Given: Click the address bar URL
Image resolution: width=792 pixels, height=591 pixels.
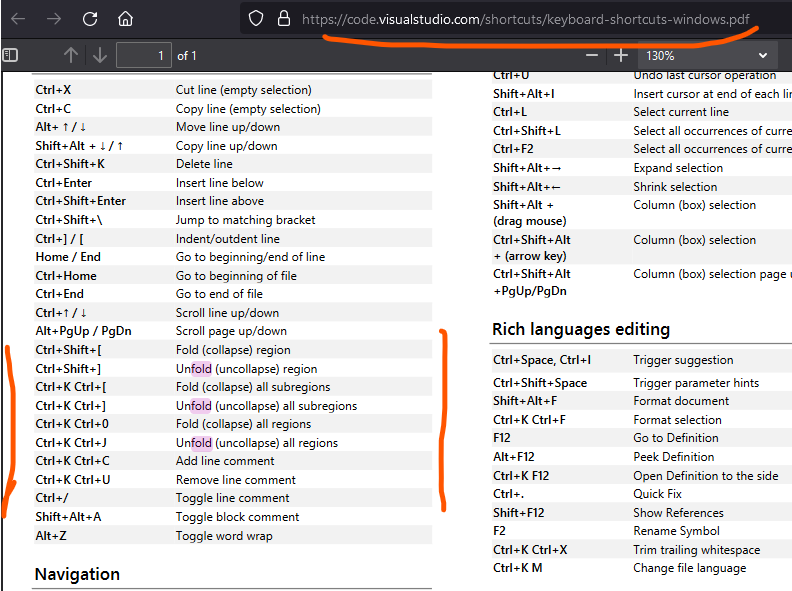Looking at the screenshot, I should click(525, 19).
